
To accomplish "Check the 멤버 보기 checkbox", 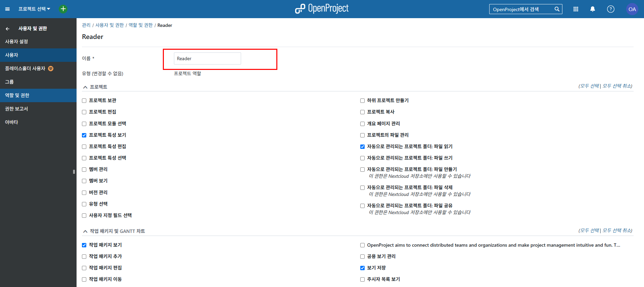I will point(84,181).
